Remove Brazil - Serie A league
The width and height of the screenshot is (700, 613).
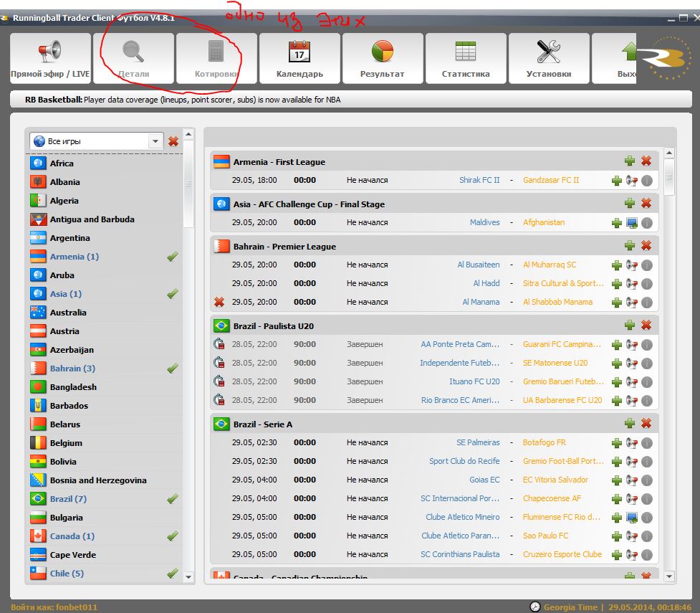click(x=646, y=424)
